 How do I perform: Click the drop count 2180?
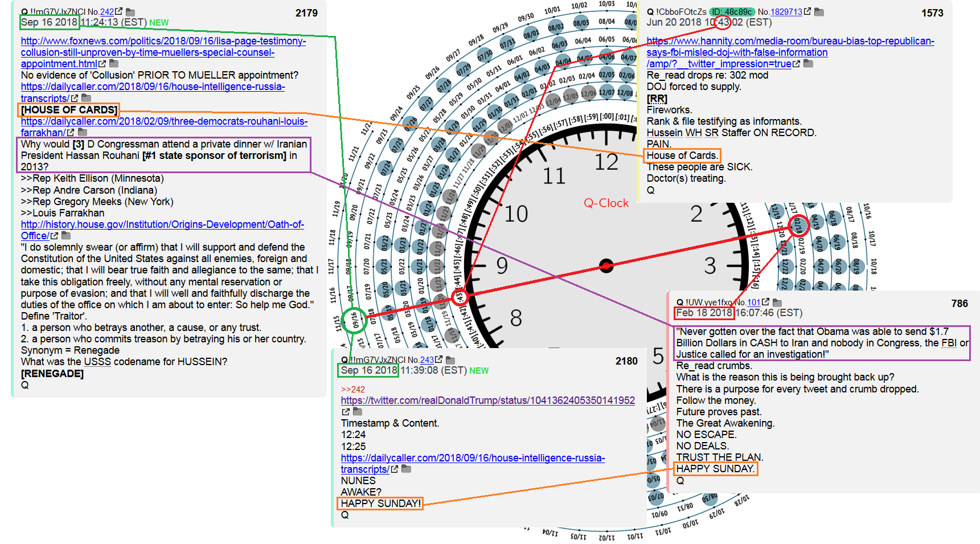626,361
